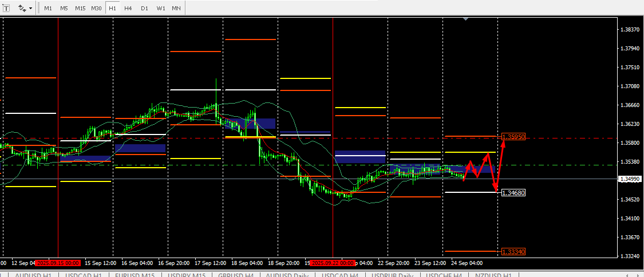Click the 1.34680 white price label
Image resolution: width=644 pixels, height=277 pixels.
click(513, 192)
